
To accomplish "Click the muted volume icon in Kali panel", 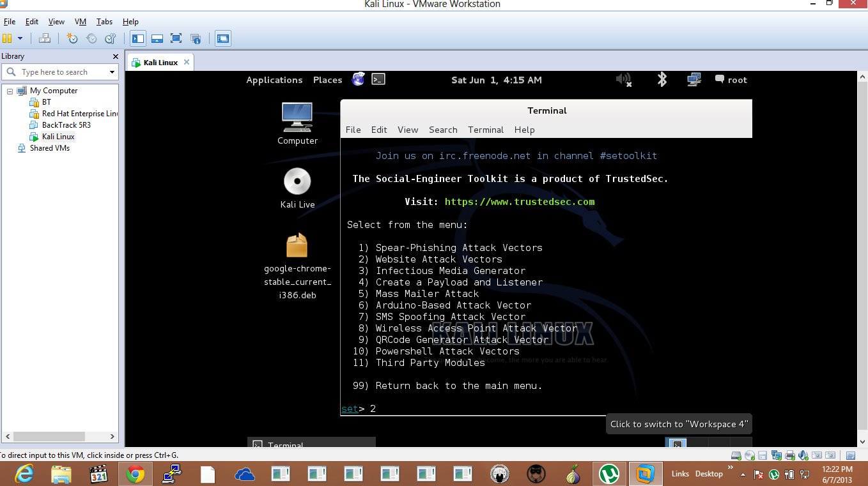I will 623,79.
